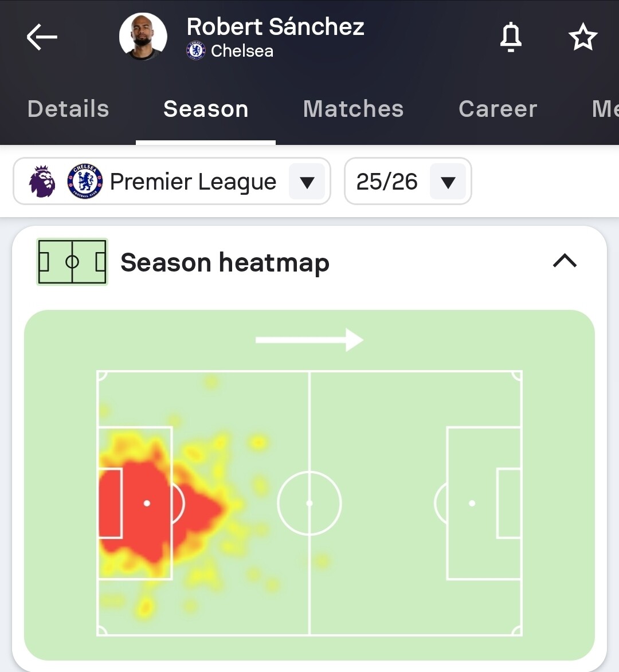Tap the attack direction arrow

click(x=309, y=340)
